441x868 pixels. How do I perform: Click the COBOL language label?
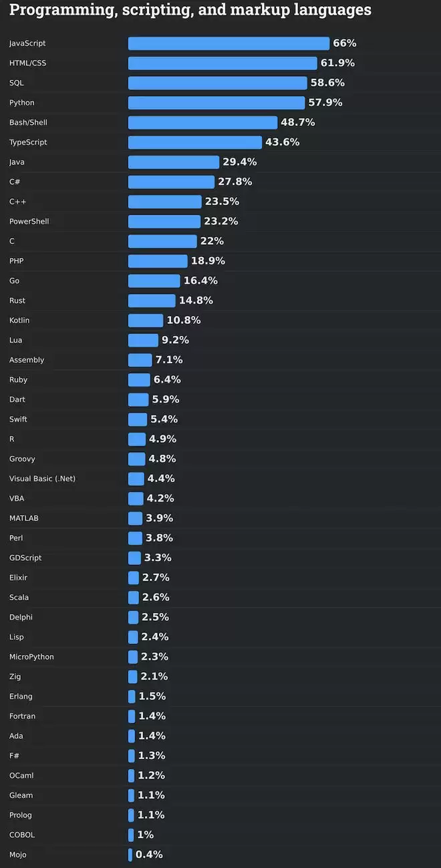tap(22, 835)
